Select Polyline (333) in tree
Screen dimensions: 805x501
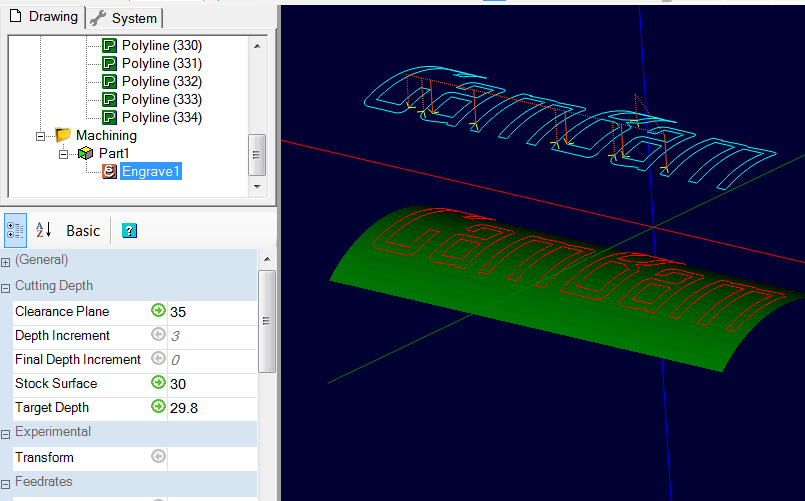162,100
